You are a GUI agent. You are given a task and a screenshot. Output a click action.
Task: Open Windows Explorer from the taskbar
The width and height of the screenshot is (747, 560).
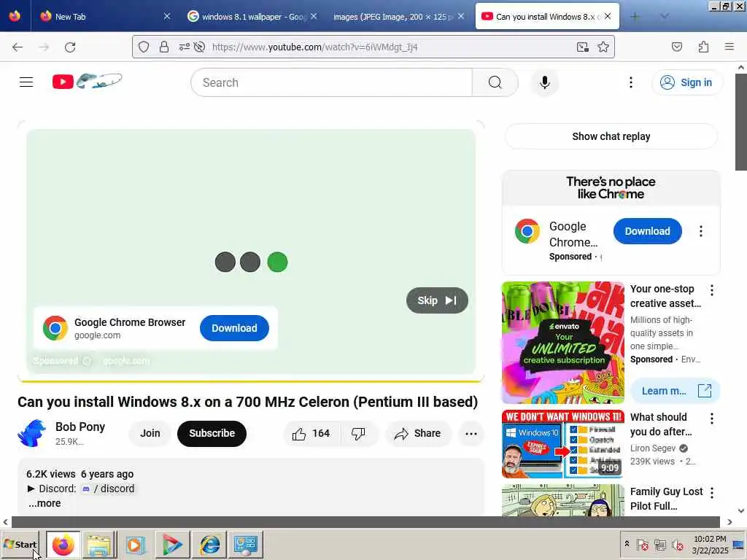pos(99,544)
